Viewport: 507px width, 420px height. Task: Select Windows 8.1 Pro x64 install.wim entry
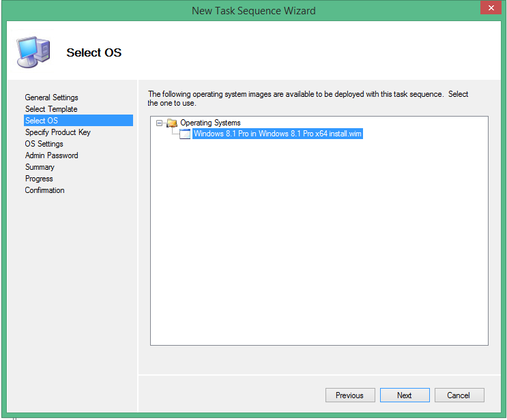click(277, 134)
